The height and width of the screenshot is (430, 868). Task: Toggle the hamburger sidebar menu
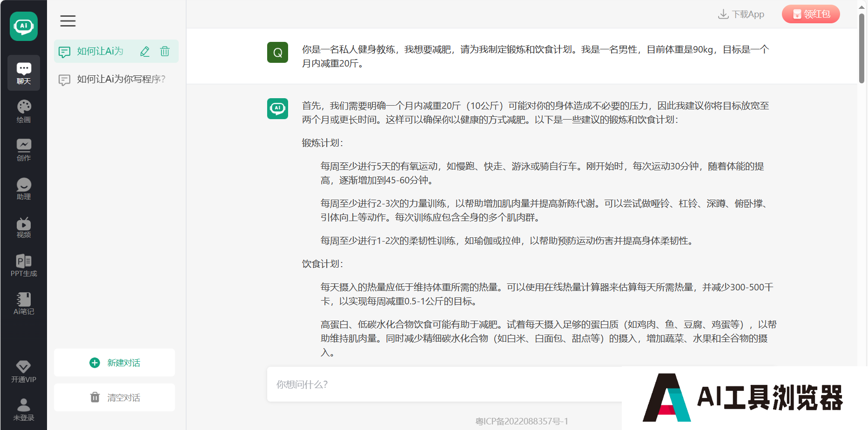(68, 21)
